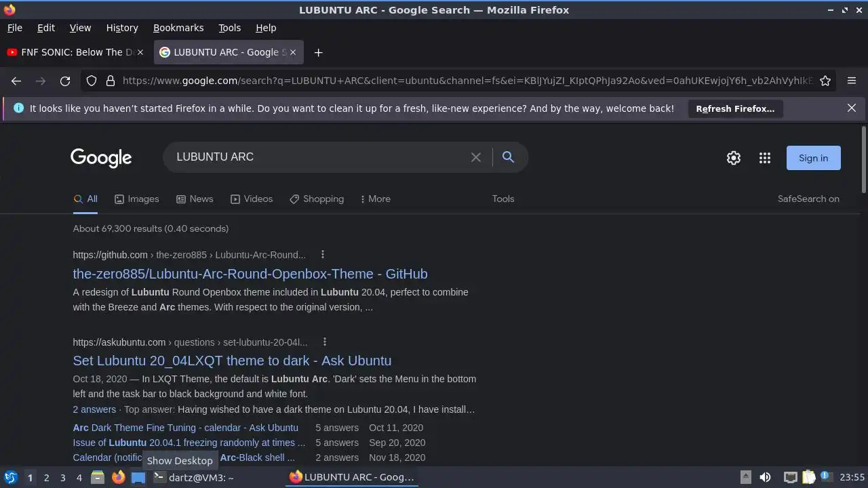Switch to Shopping search results
The image size is (868, 488).
317,199
